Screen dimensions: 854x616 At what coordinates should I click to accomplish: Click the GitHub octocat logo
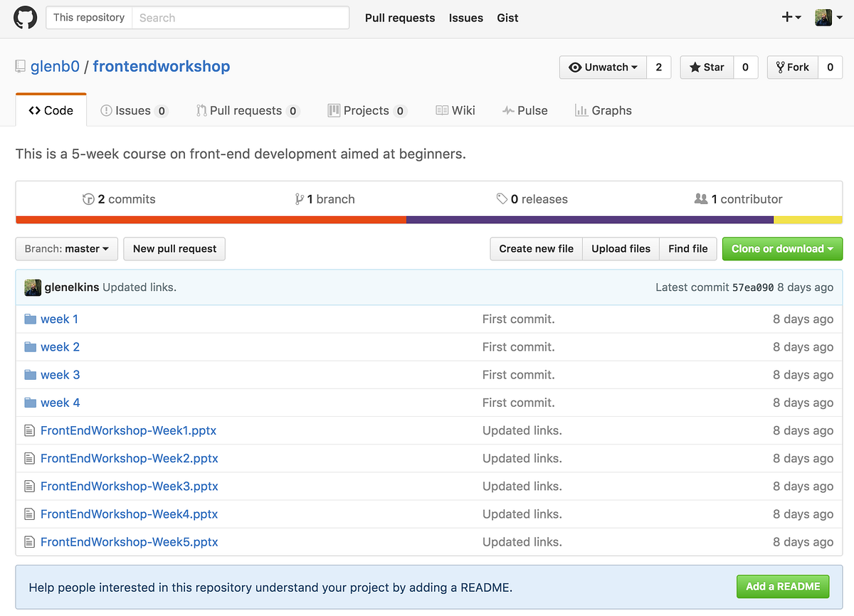click(25, 18)
